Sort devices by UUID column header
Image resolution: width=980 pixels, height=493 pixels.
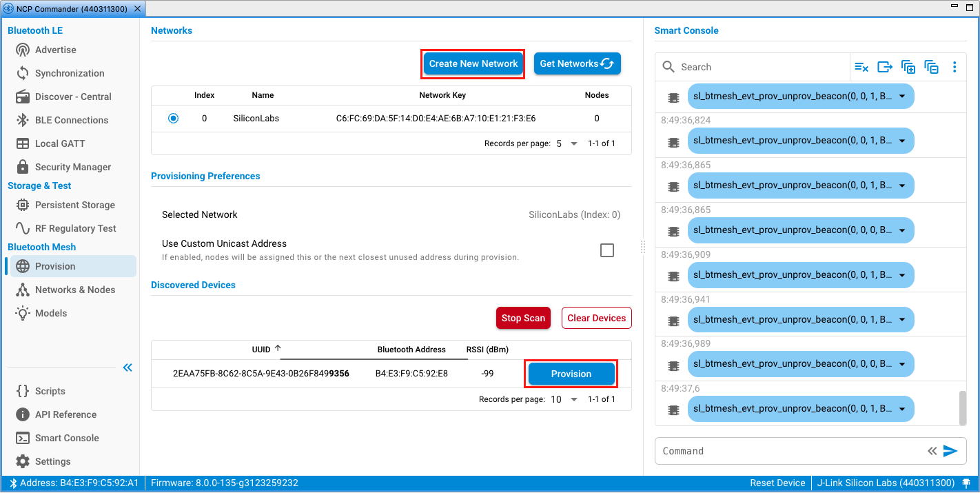tap(261, 350)
